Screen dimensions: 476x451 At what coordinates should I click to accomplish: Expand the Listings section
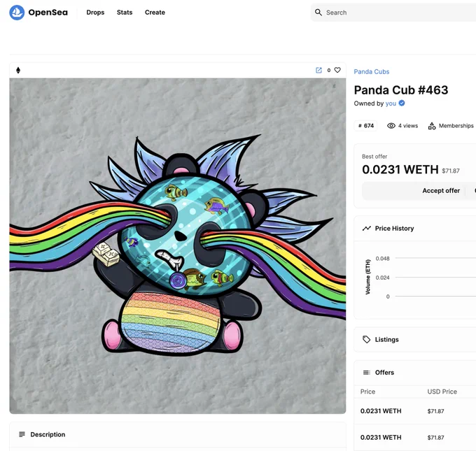pos(415,339)
